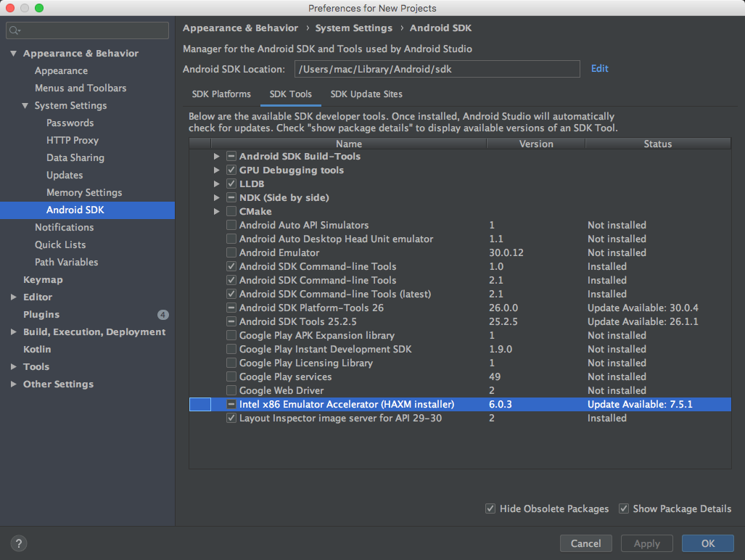Viewport: 745px width, 560px height.
Task: Open Menus and Toolbars settings
Action: [x=81, y=88]
